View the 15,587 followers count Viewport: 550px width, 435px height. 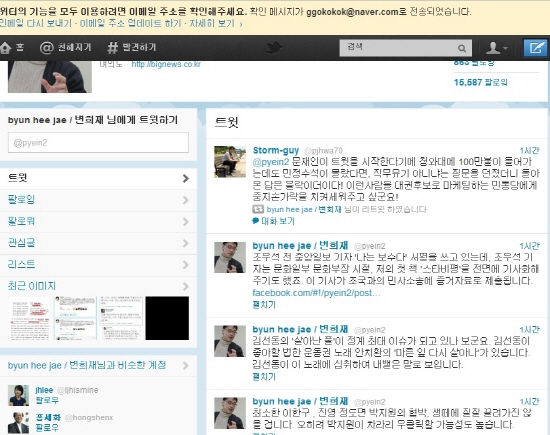click(480, 82)
